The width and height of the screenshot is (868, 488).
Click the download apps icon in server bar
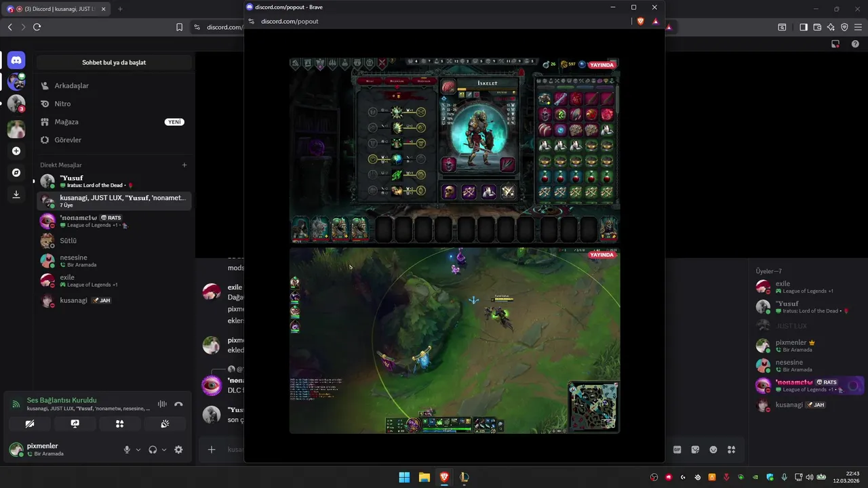tap(16, 194)
